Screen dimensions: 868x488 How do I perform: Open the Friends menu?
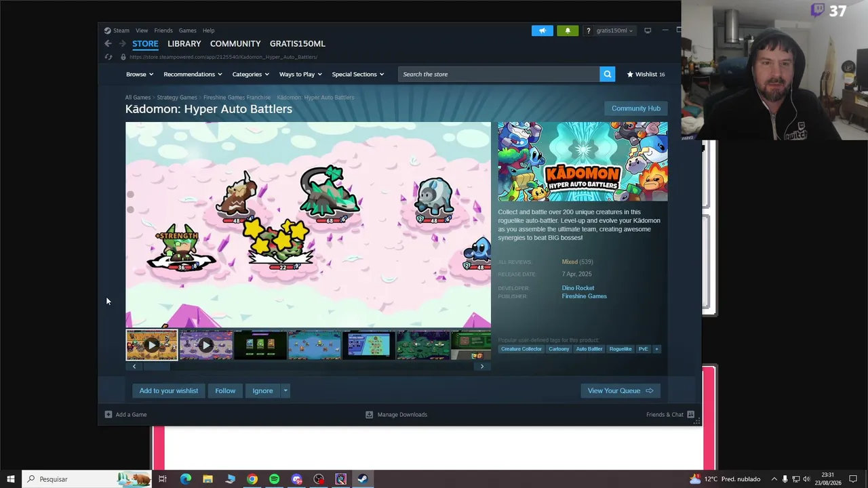click(x=163, y=30)
